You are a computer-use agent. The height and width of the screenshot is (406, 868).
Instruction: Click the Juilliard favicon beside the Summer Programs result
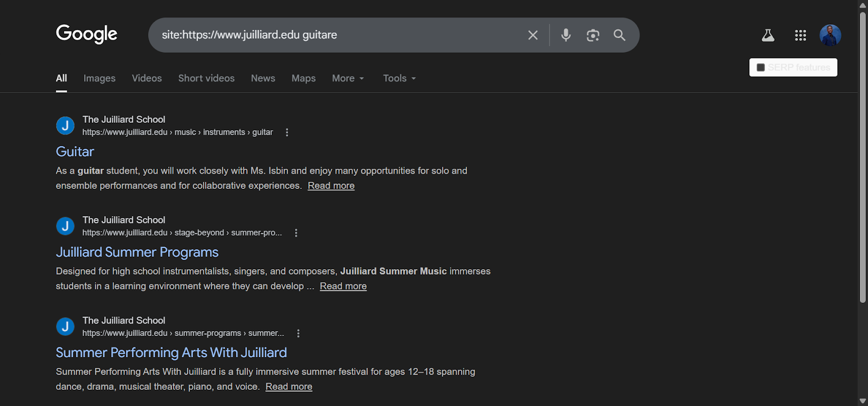pos(65,226)
